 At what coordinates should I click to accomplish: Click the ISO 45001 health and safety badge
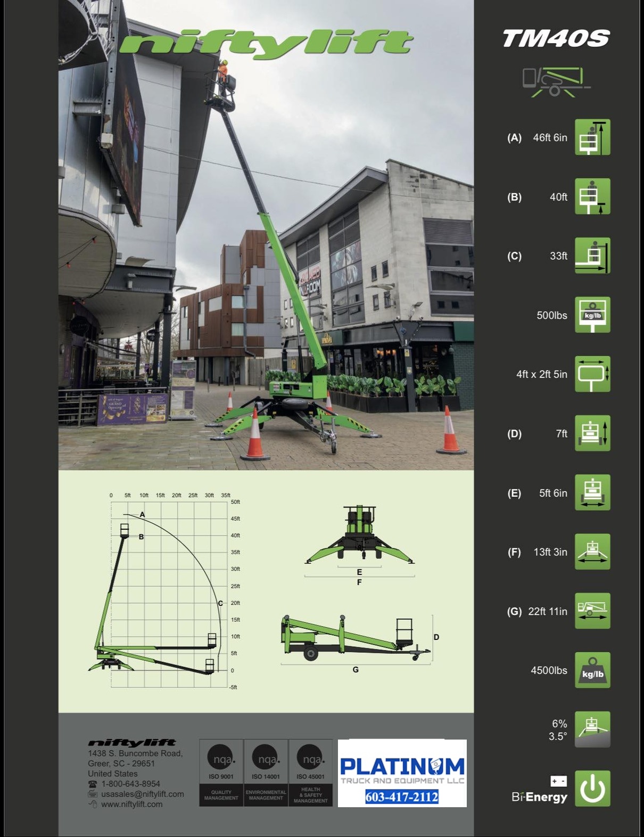310,773
